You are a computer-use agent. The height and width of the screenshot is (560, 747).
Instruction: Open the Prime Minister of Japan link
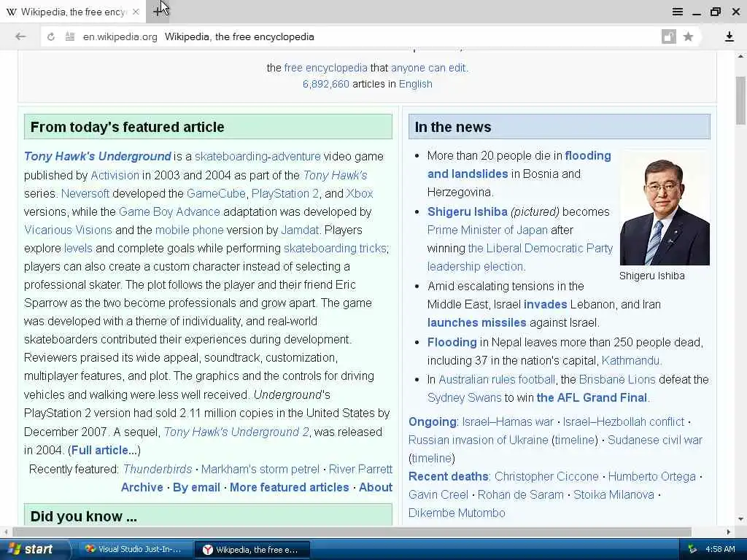coord(487,230)
